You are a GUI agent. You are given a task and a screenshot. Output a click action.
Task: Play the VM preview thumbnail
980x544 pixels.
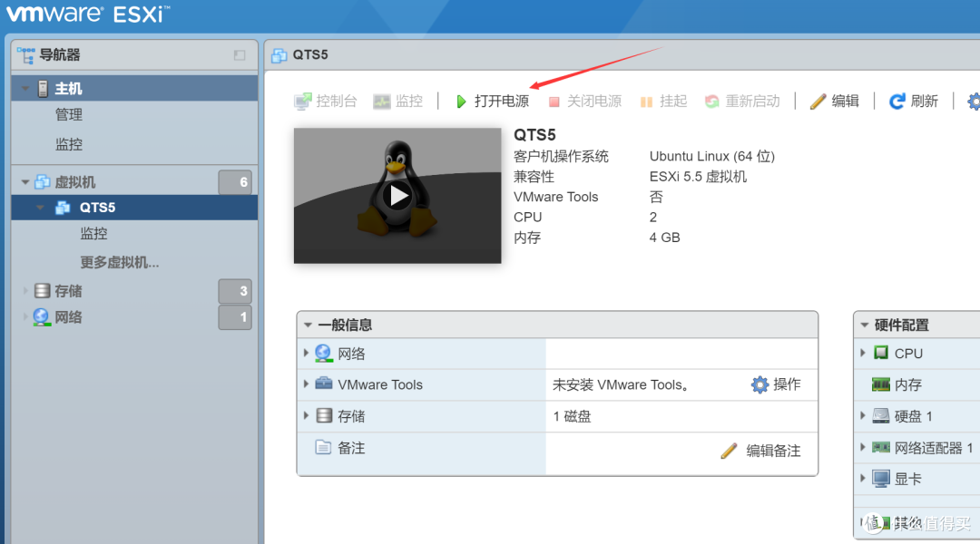pyautogui.click(x=397, y=195)
